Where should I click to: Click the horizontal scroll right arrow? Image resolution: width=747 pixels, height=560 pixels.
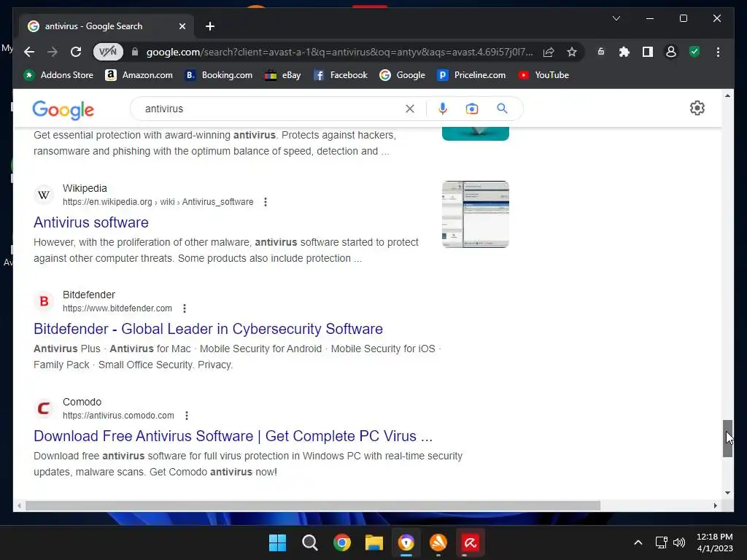pos(715,506)
